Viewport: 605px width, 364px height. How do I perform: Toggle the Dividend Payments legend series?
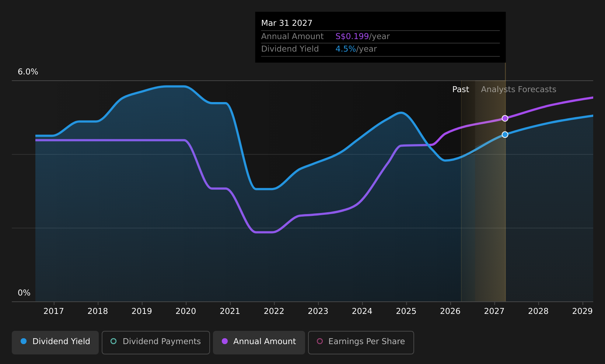156,343
